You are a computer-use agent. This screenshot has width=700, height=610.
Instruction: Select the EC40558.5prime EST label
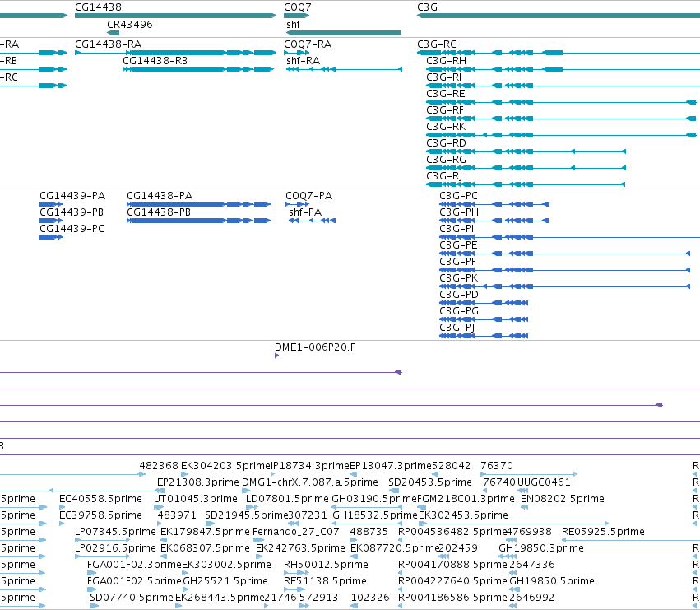click(101, 499)
